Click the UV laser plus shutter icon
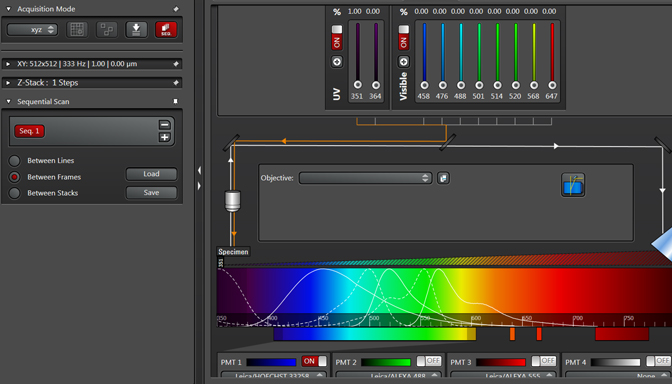The width and height of the screenshot is (672, 384). tap(337, 62)
